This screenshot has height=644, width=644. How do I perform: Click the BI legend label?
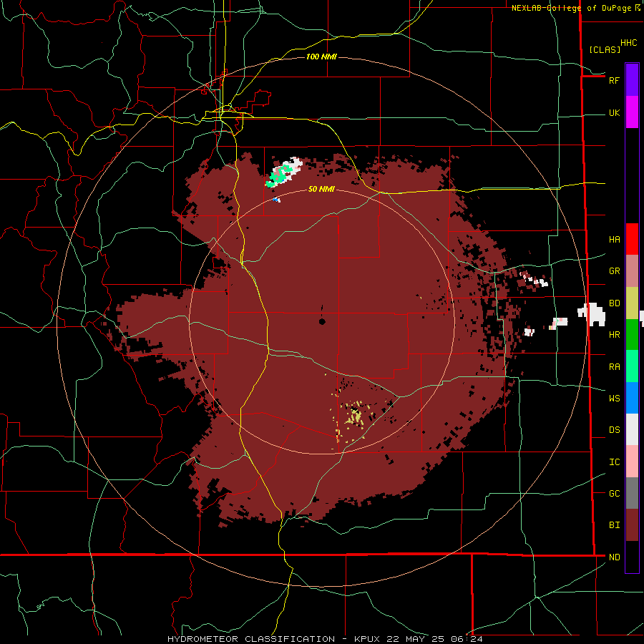(614, 525)
